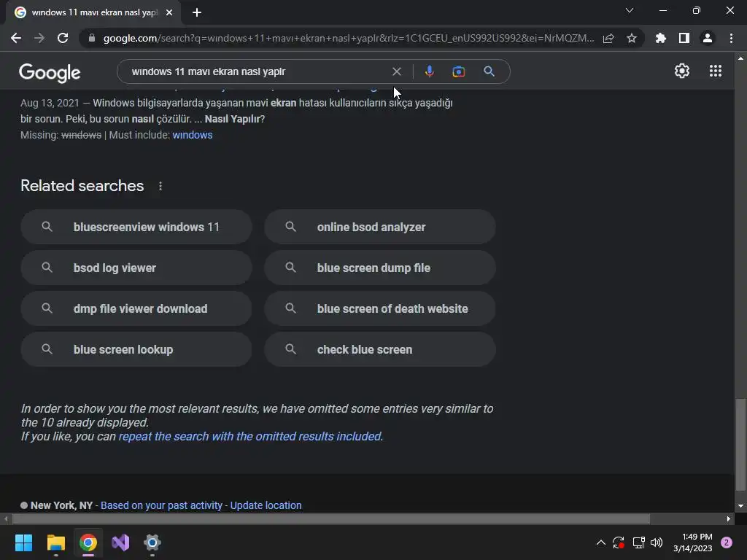Click the address bar URL
This screenshot has height=560, width=747.
tap(348, 38)
